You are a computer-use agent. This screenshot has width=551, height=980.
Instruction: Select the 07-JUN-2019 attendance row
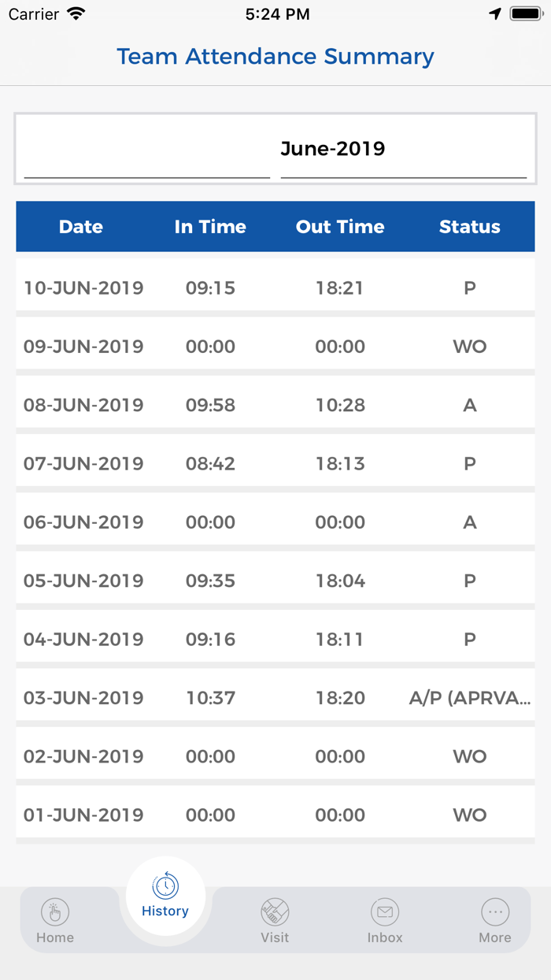click(x=275, y=463)
